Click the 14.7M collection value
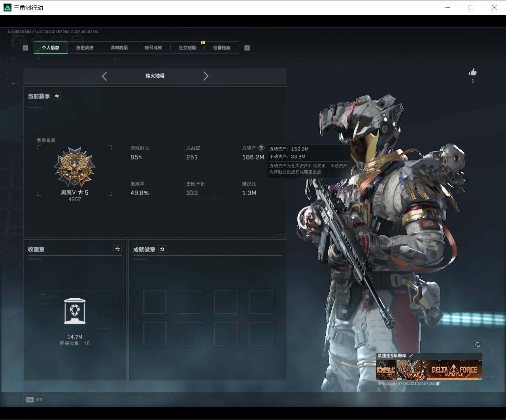Screen dimensions: 506x420 [75, 337]
